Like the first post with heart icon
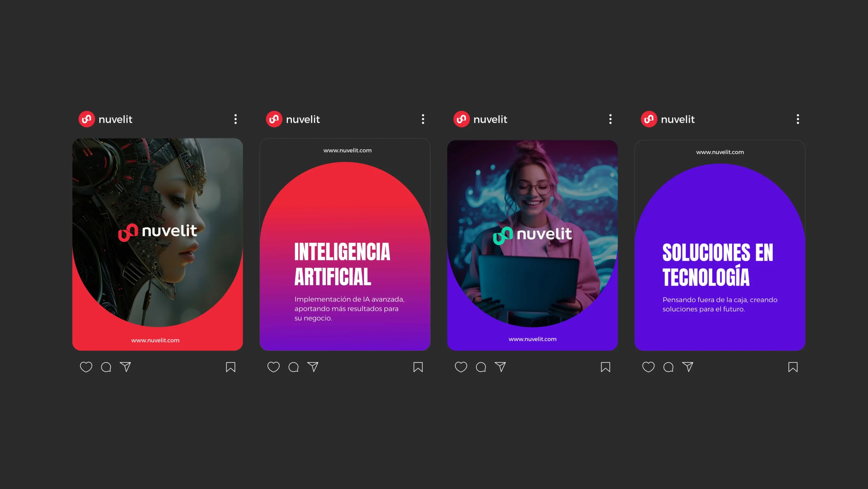The height and width of the screenshot is (489, 868). (x=86, y=367)
